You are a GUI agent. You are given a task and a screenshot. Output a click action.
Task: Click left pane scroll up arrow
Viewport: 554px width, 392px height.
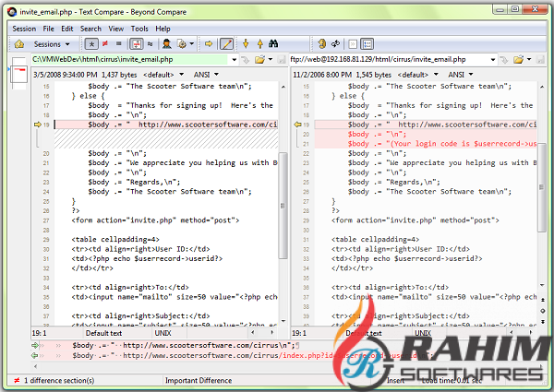click(x=283, y=87)
